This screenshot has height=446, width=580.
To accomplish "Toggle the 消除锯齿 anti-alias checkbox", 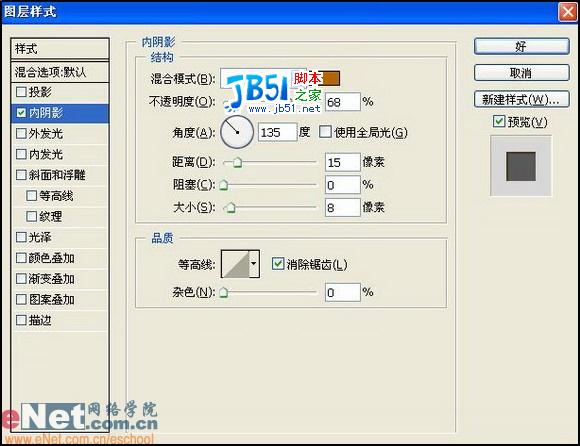I will click(278, 264).
